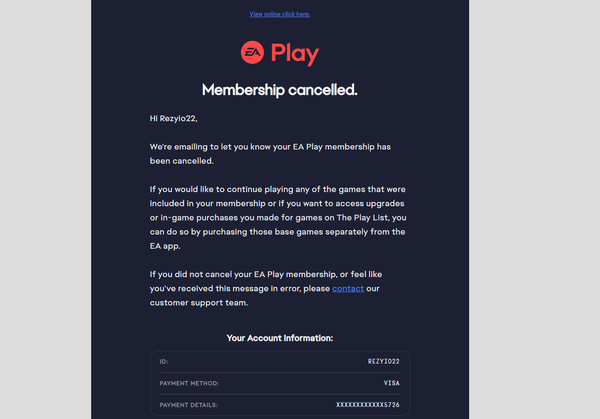Click the red EA circle logo
600x419 pixels.
point(252,53)
